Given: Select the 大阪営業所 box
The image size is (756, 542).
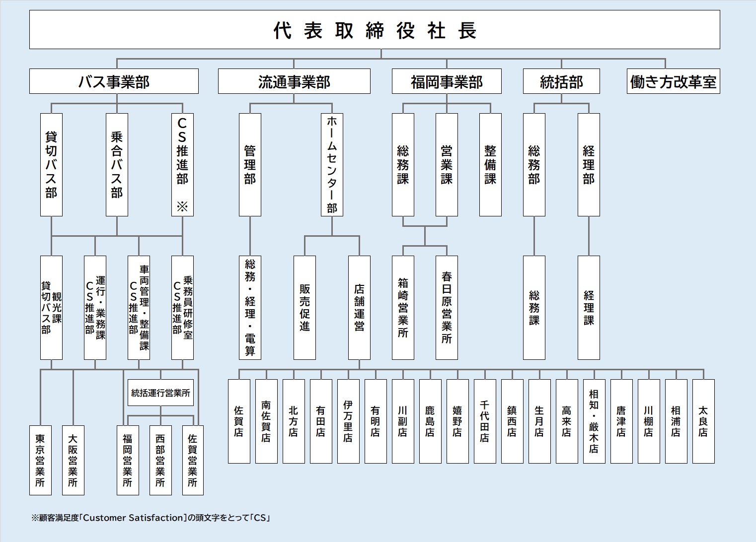Looking at the screenshot, I should 73,460.
